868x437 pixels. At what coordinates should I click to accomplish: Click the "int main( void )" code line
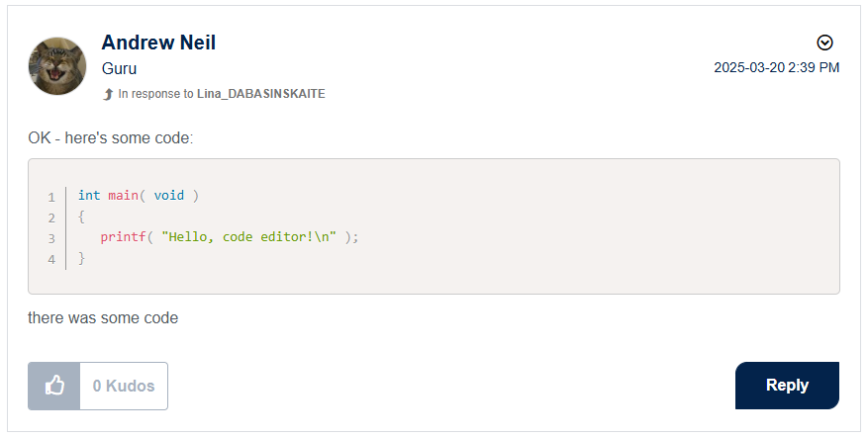coord(139,196)
